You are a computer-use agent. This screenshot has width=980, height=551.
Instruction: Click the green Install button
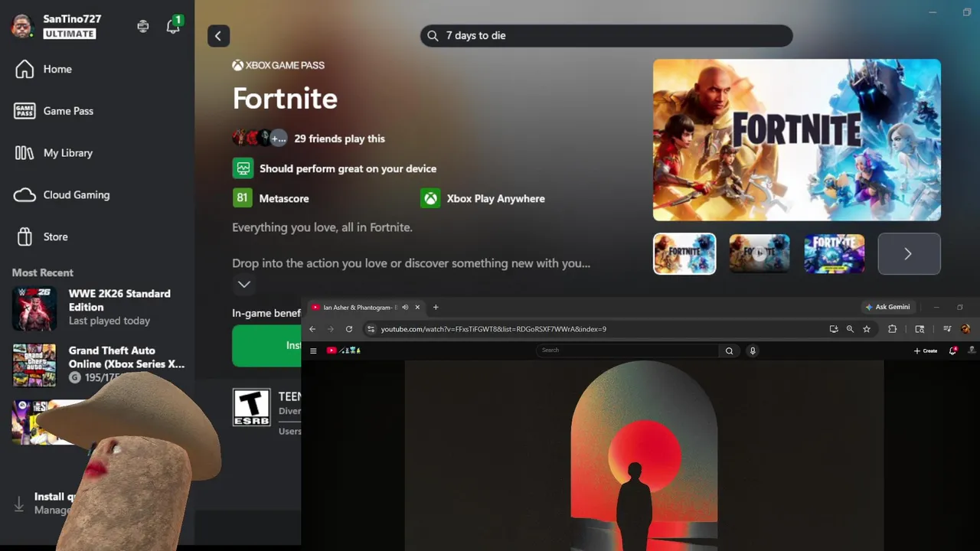pos(266,346)
